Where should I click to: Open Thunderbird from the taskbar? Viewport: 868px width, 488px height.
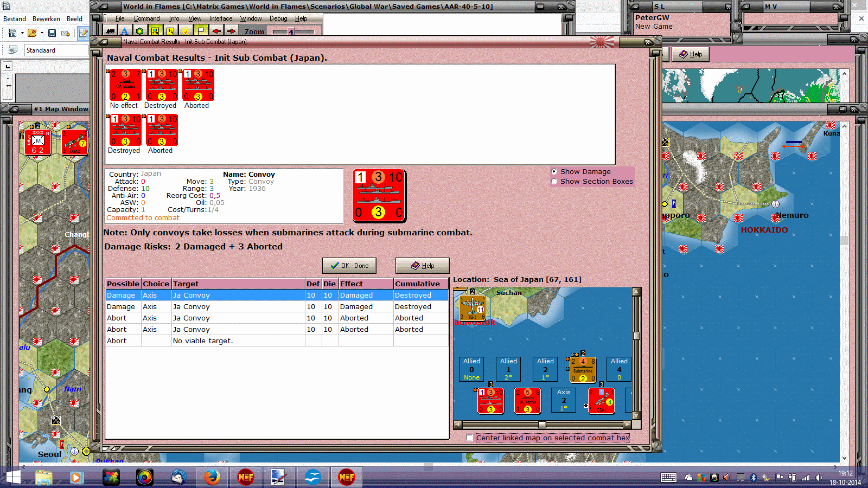[178, 477]
